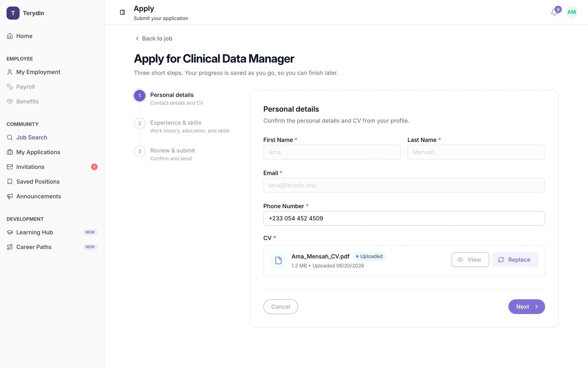Click the Uploaded status badge

[369, 256]
